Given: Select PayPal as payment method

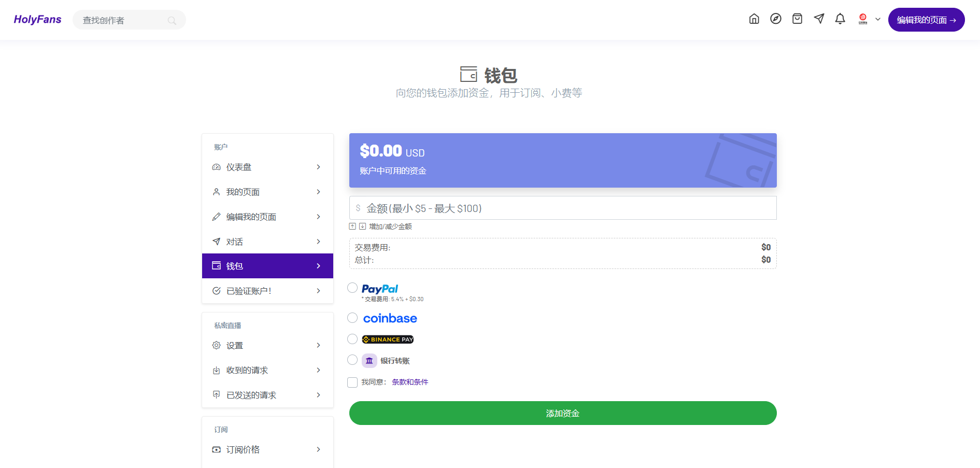Looking at the screenshot, I should (x=353, y=288).
